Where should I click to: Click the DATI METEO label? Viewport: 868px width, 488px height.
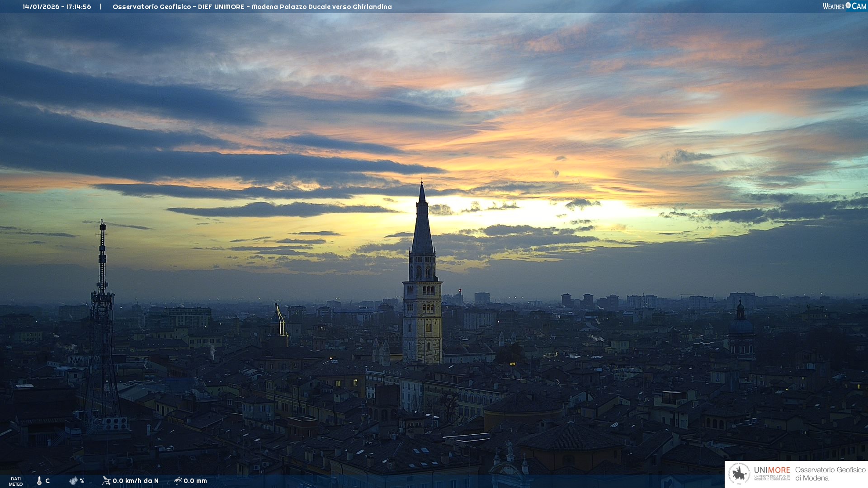click(16, 481)
